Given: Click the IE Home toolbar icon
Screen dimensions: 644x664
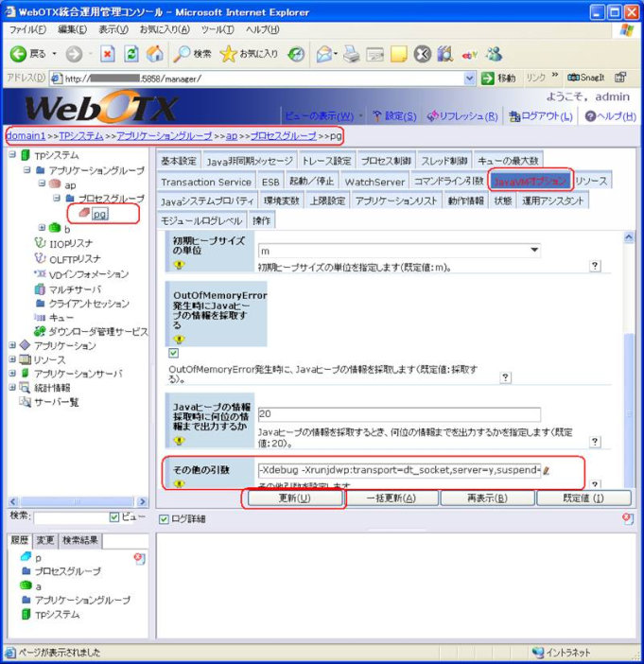Looking at the screenshot, I should (x=155, y=54).
